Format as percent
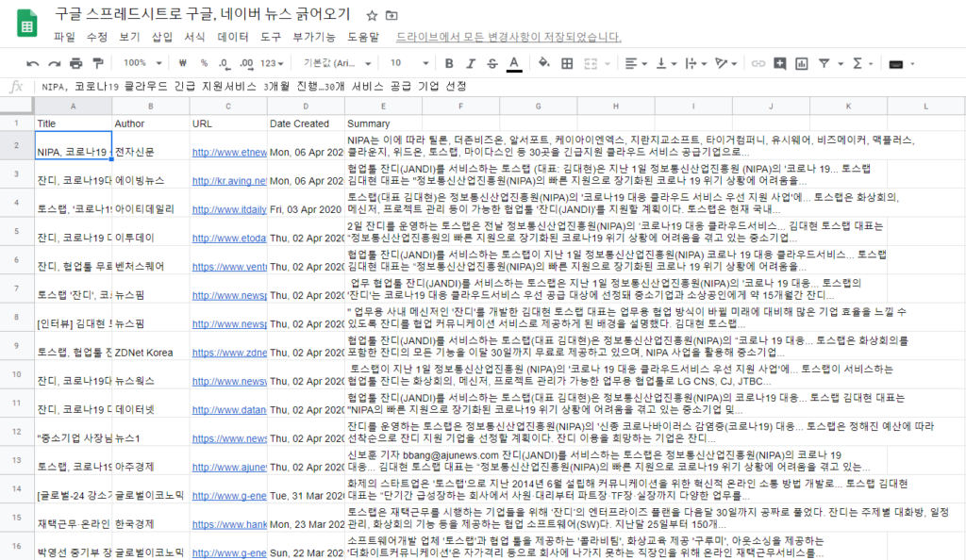This screenshot has height=560, width=966. tap(204, 63)
